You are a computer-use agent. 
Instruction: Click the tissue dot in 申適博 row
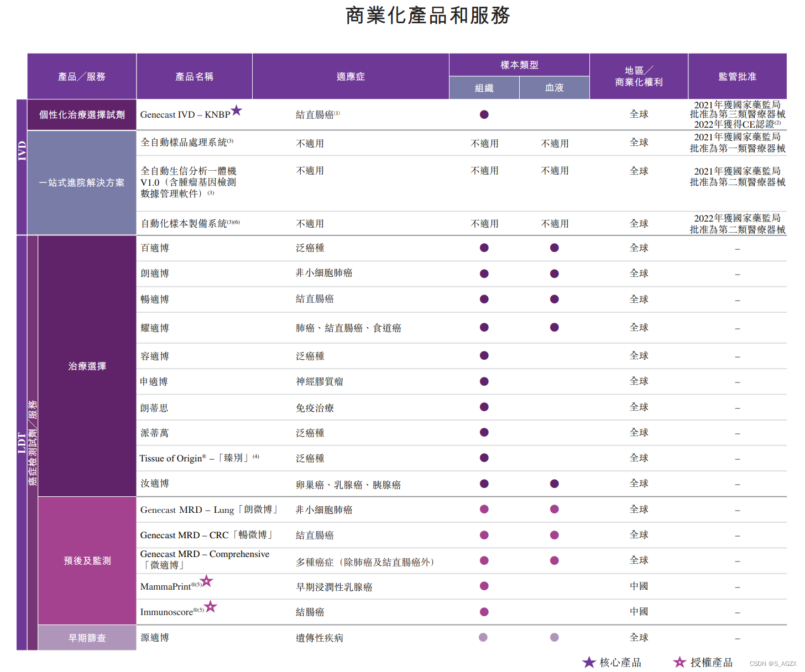484,381
